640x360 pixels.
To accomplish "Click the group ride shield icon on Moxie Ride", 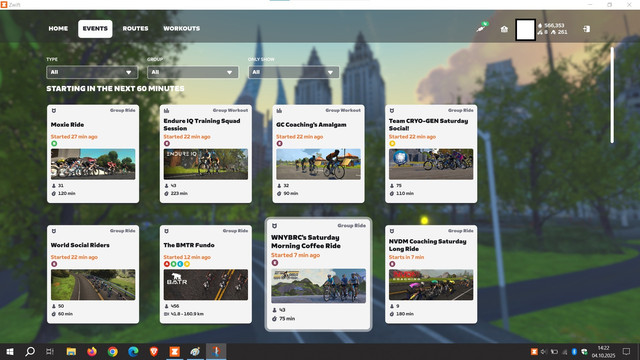I will (53, 111).
